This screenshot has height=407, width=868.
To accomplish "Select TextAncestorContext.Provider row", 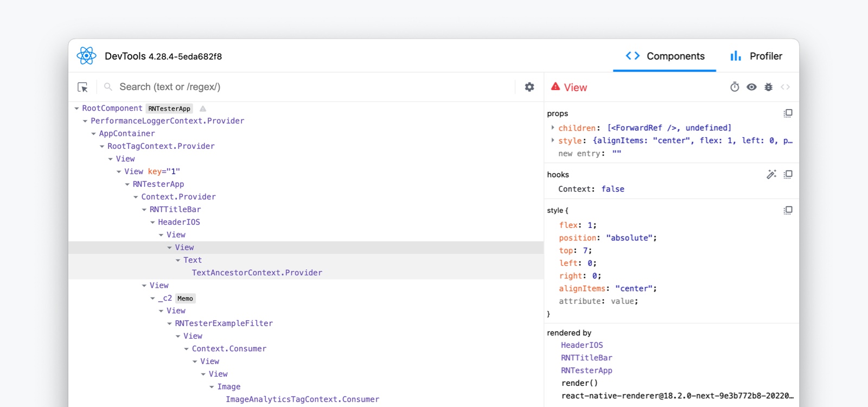I will (306, 273).
